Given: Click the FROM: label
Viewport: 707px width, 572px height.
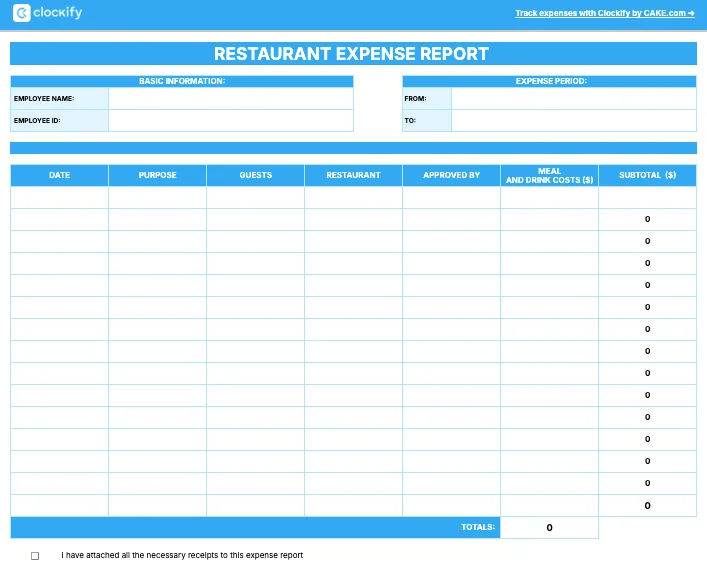Looking at the screenshot, I should 415,98.
